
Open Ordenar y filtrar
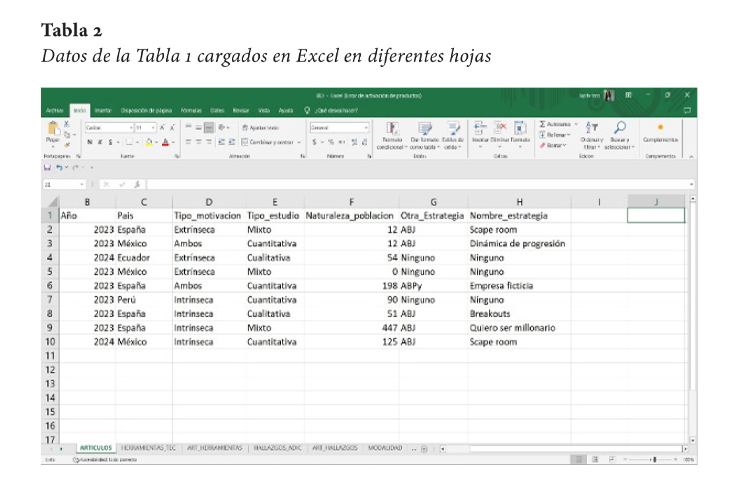click(x=592, y=136)
